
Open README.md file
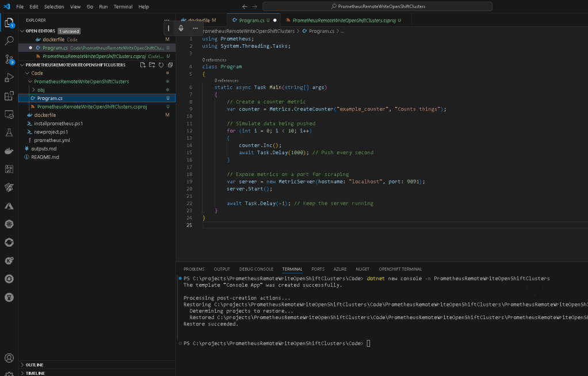pyautogui.click(x=97, y=157)
